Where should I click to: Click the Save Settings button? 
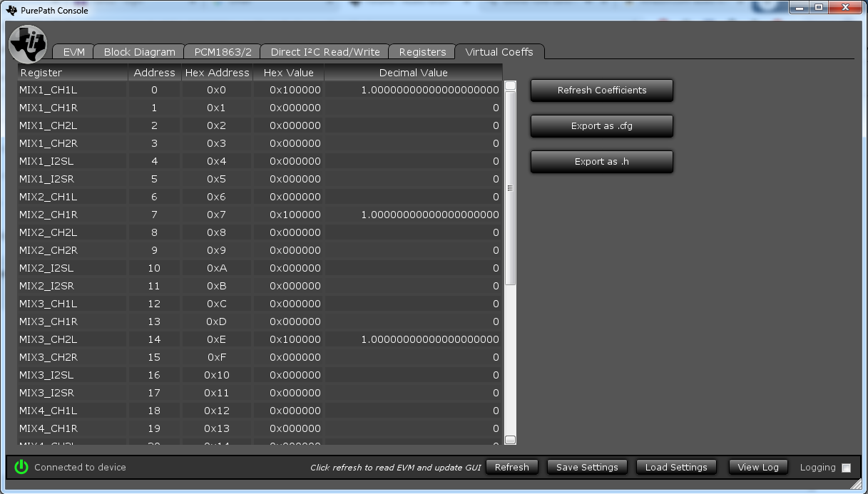(x=587, y=467)
